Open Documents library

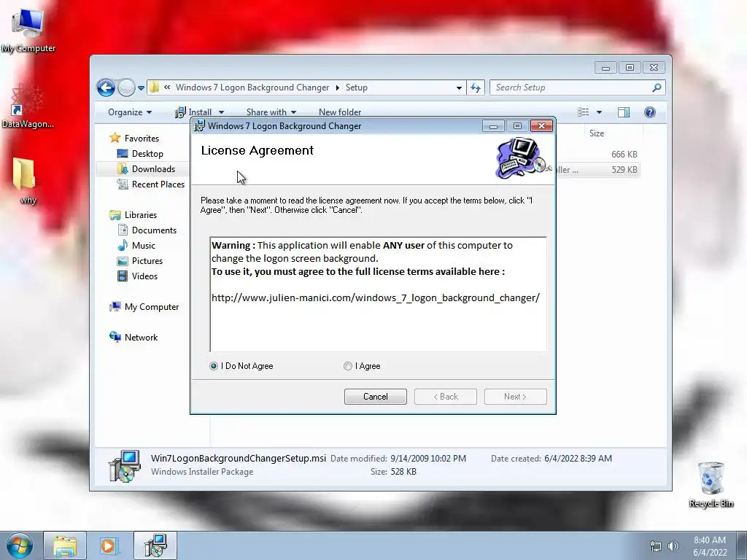[x=154, y=230]
